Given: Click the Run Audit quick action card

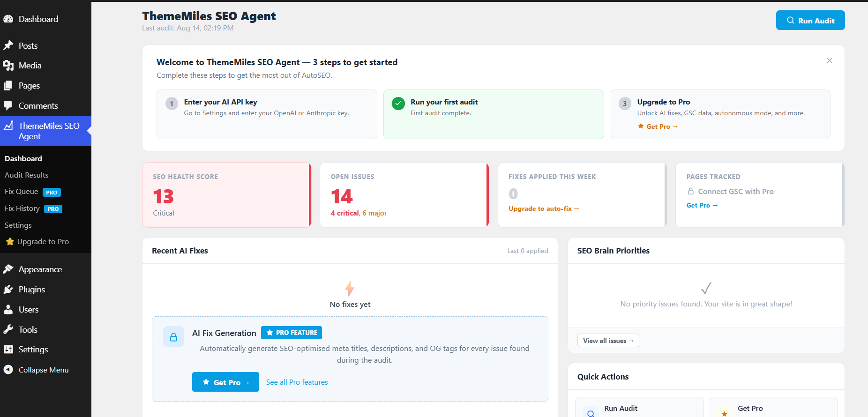Looking at the screenshot, I should tap(639, 408).
